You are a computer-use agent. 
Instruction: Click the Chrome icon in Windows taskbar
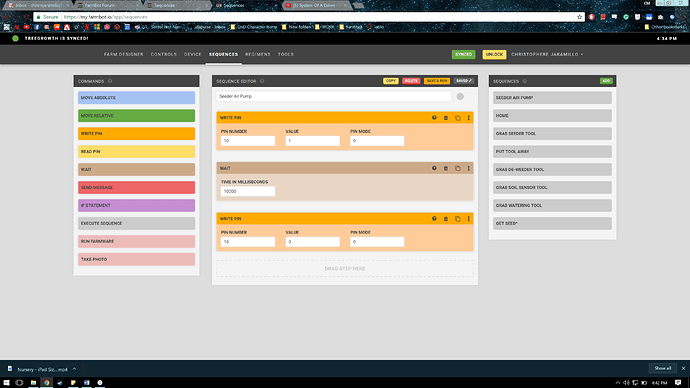(46, 383)
